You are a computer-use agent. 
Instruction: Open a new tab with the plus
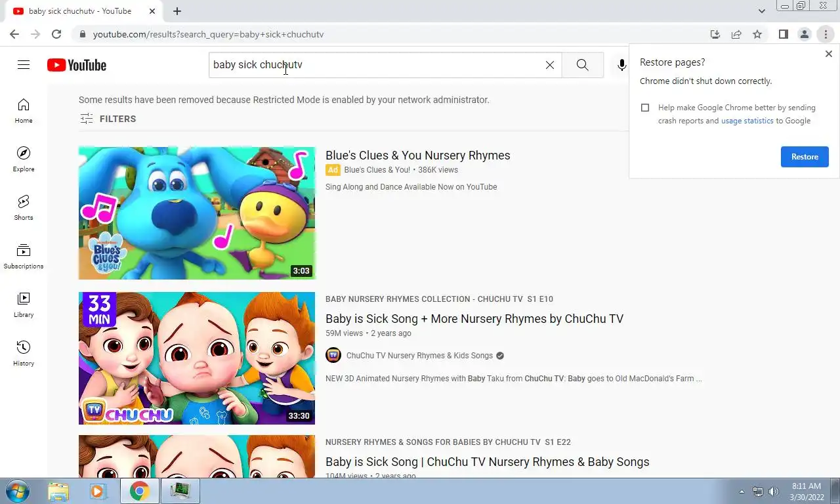click(x=177, y=11)
